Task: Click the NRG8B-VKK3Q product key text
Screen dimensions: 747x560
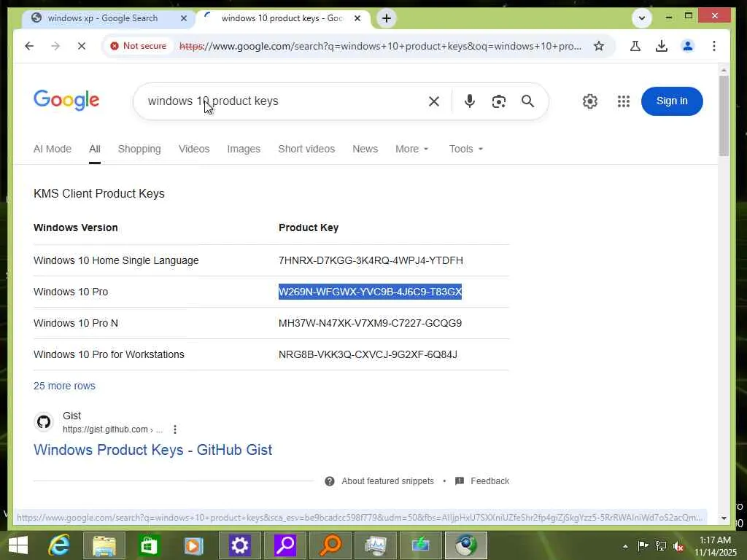Action: 368,354
